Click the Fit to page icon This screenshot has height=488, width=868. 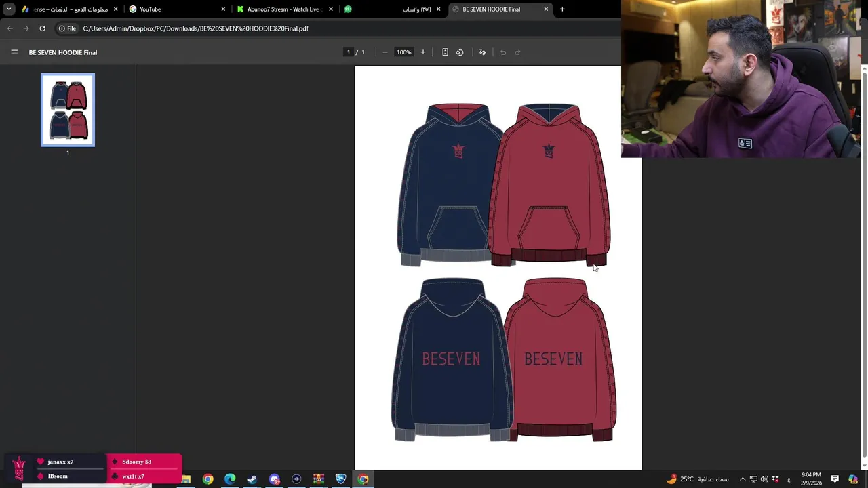[445, 52]
